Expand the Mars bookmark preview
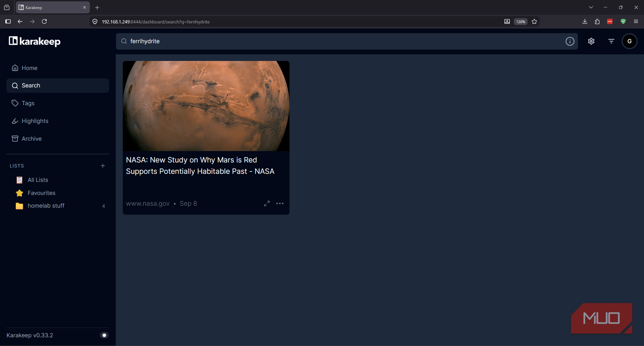This screenshot has width=644, height=346. 267,204
